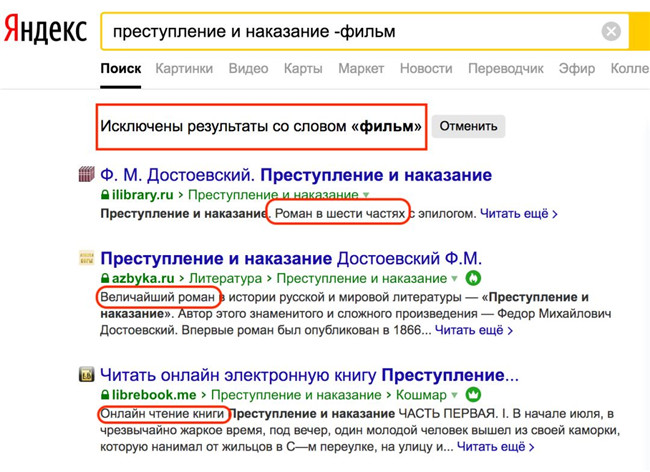Click the ilibrary.ru domain link
Image resolution: width=650 pixels, height=472 pixels.
143,194
